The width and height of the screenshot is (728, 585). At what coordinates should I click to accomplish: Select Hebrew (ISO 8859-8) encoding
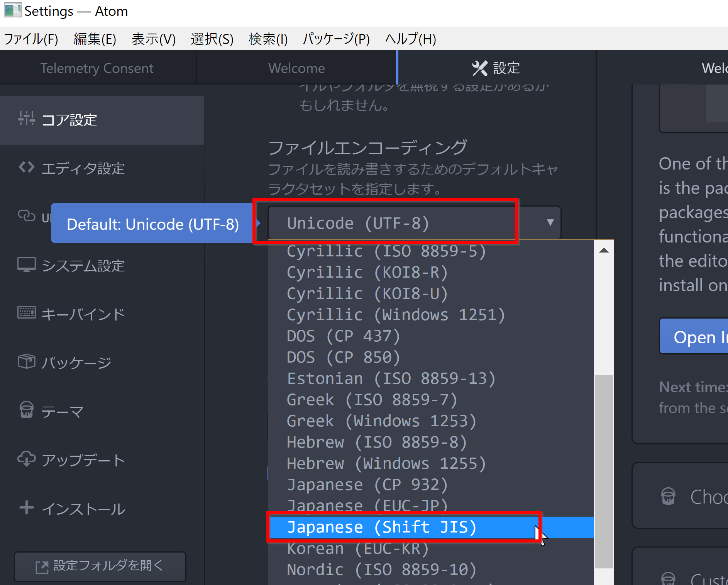(x=431, y=442)
